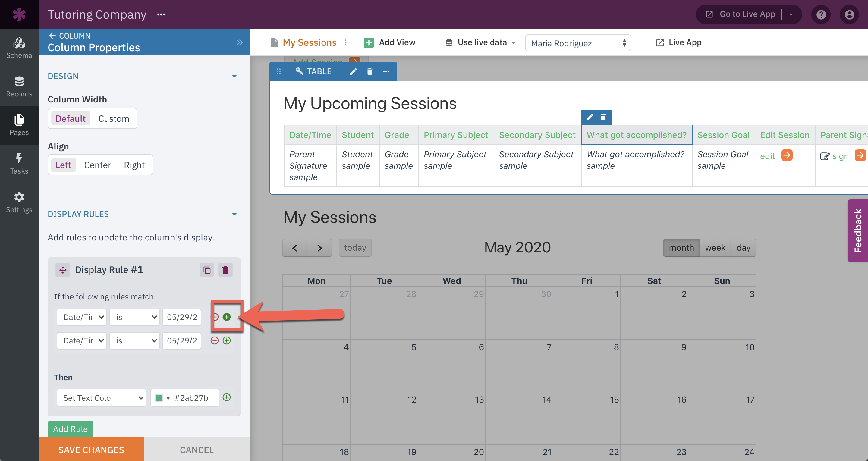868x461 pixels.
Task: Open the Pages section in sidebar
Action: coord(19,125)
